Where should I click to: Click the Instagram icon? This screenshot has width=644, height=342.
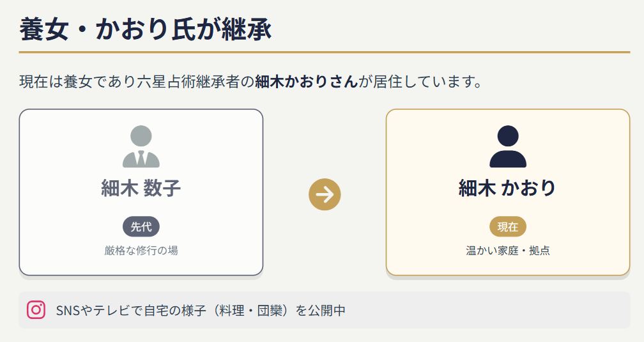coord(36,310)
